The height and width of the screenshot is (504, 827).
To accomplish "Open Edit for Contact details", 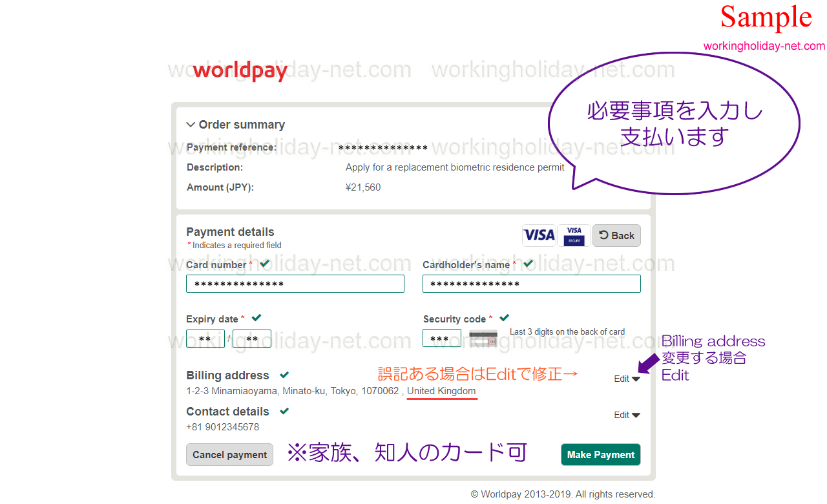I will pos(627,415).
